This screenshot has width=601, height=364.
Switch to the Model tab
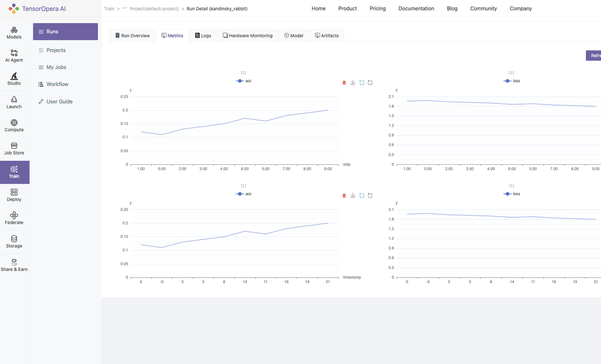294,36
